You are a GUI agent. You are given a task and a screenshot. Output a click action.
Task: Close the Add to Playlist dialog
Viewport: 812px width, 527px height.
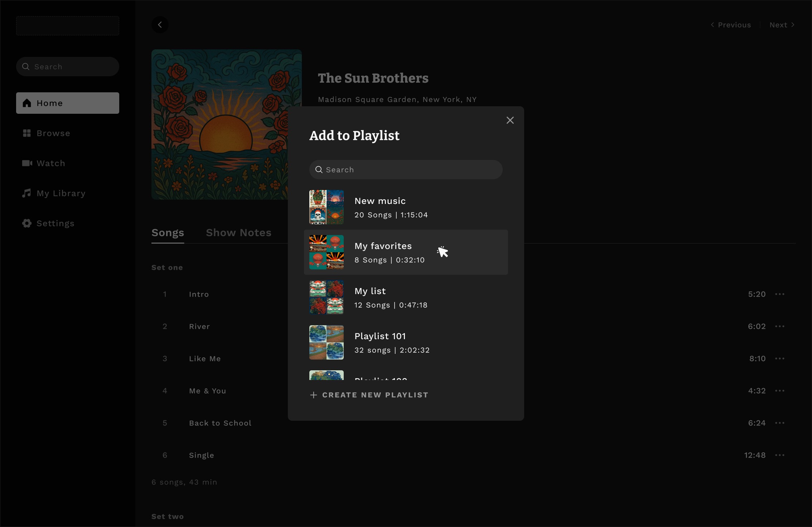click(x=510, y=120)
